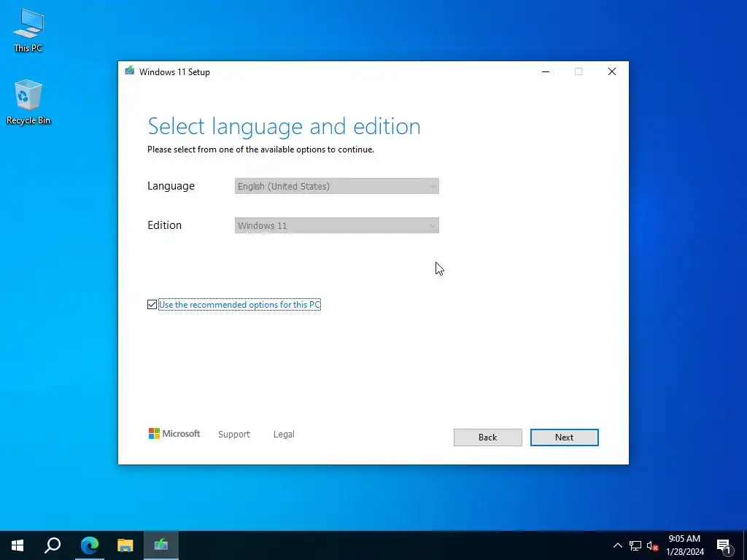Image resolution: width=747 pixels, height=560 pixels.
Task: Open the Legal link
Action: coord(284,435)
